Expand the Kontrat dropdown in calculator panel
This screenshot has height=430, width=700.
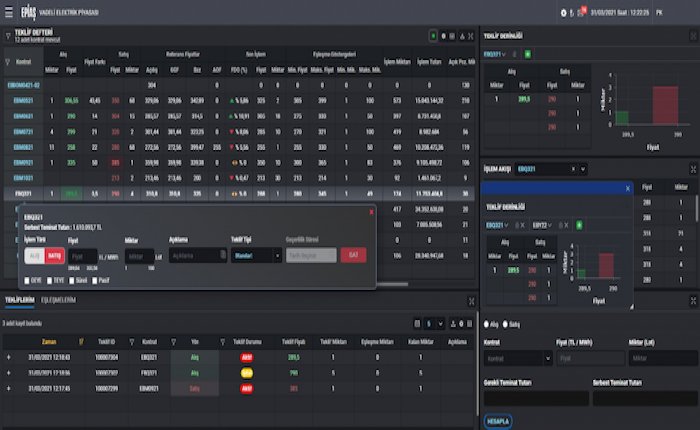[517, 358]
